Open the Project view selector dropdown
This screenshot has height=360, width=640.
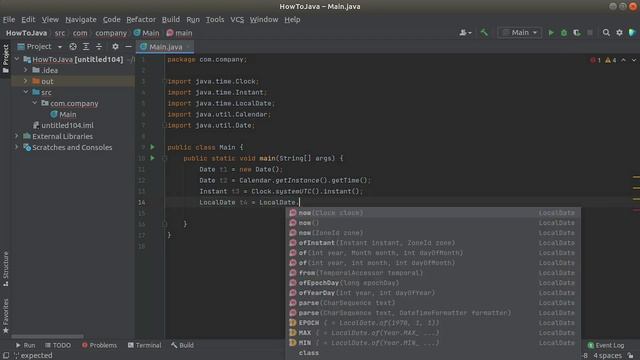pos(40,47)
